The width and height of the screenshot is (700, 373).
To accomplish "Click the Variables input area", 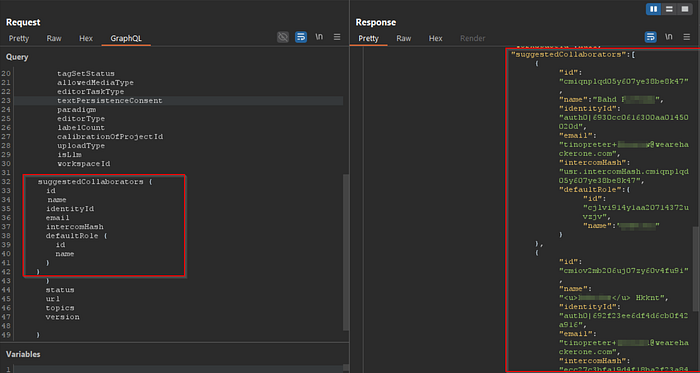I will 179,369.
